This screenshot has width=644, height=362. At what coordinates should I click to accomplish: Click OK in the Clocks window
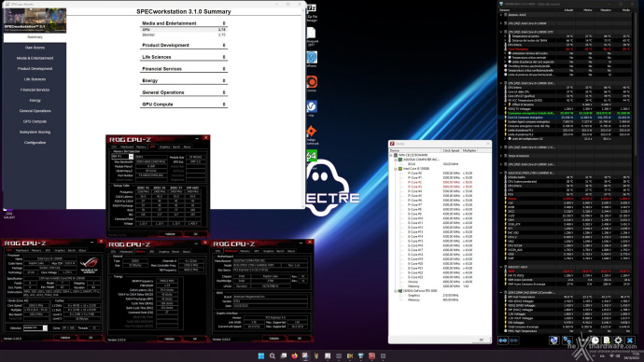[x=481, y=340]
